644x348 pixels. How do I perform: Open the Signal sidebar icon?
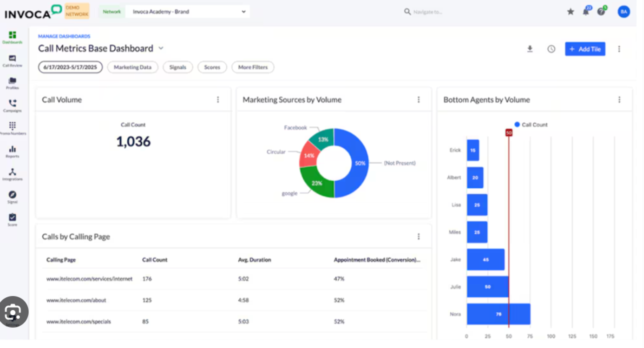coord(12,197)
